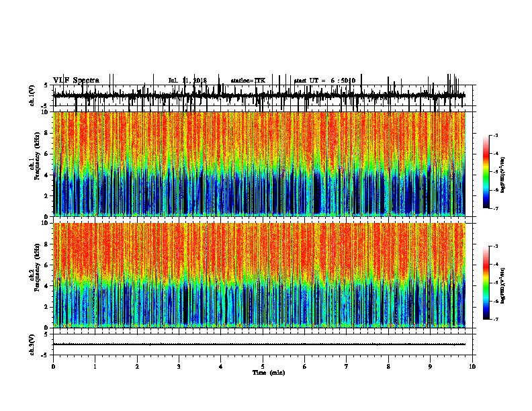This screenshot has width=532, height=411.
Task: Select the date text "Jul. 11, 2018"
Action: point(187,81)
